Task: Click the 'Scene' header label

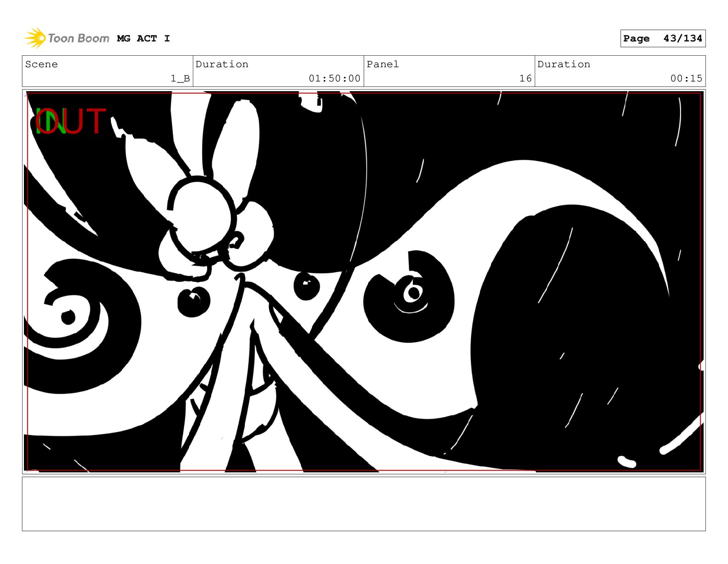Action: click(x=41, y=64)
